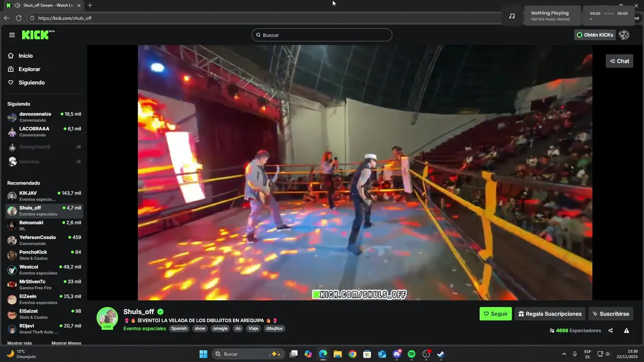Select the omegle tag
644x362 pixels.
pyautogui.click(x=220, y=328)
